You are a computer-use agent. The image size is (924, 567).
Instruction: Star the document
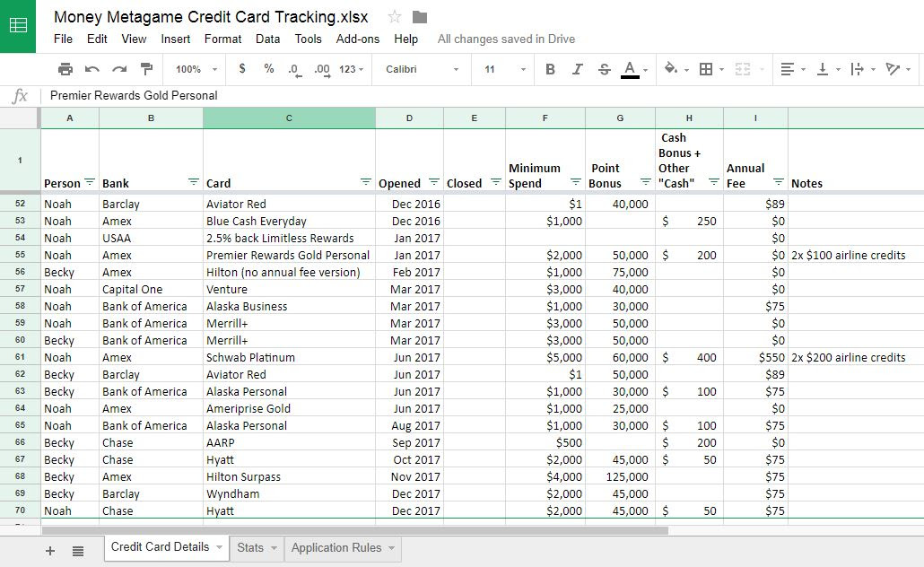394,17
